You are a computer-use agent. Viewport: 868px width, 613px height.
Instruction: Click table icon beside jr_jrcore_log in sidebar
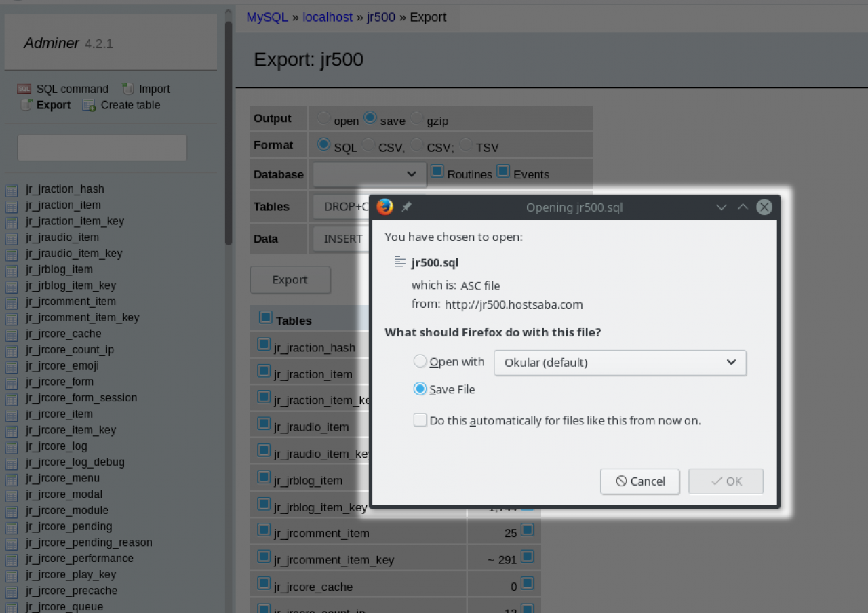12,447
